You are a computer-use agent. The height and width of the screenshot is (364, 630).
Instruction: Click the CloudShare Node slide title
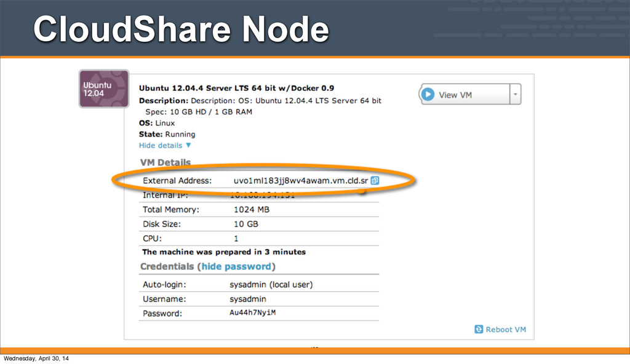pyautogui.click(x=181, y=28)
